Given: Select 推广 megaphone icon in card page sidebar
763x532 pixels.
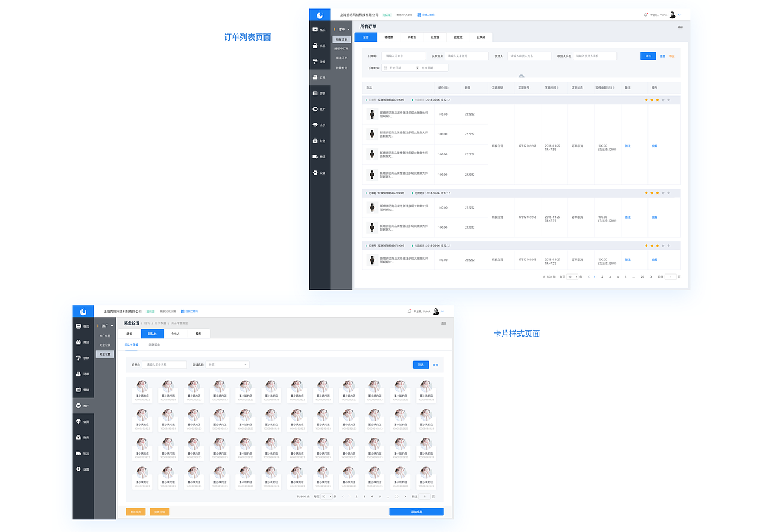Looking at the screenshot, I should (79, 406).
